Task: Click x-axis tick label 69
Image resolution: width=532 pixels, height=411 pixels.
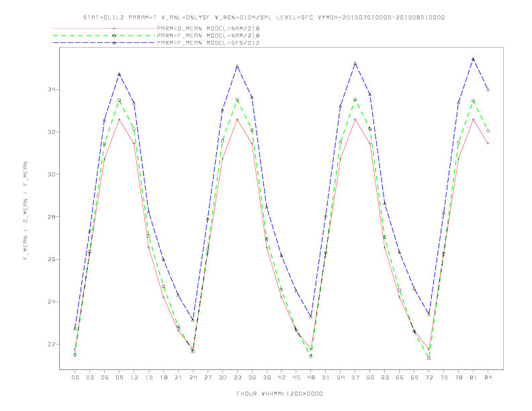Action: point(414,377)
